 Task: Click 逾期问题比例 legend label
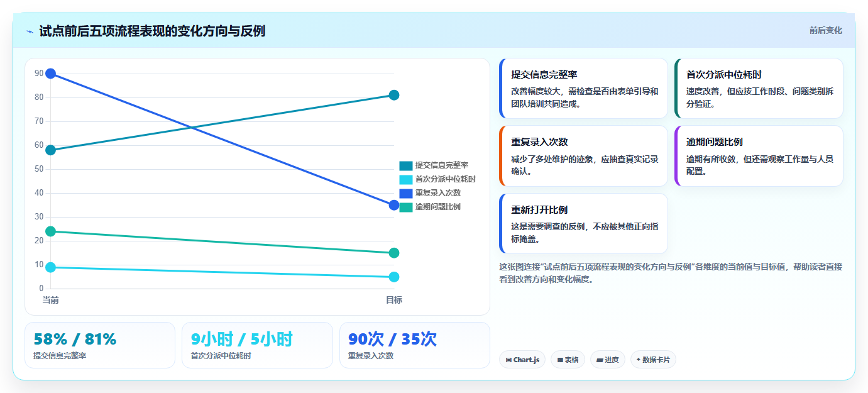(437, 207)
